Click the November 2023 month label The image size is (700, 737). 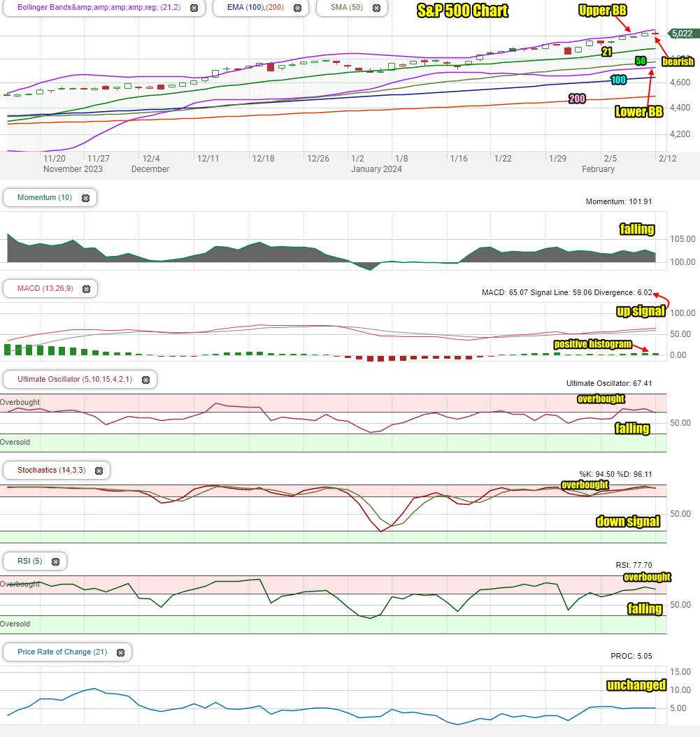pos(73,169)
